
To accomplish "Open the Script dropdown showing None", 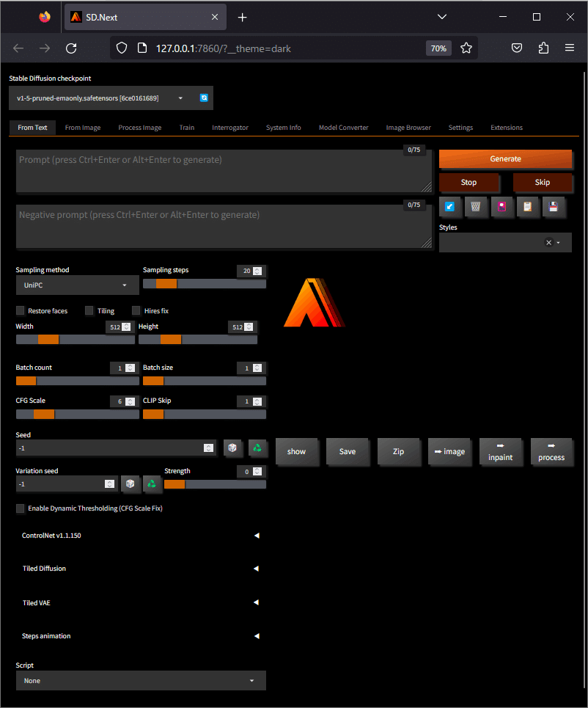I will (142, 680).
